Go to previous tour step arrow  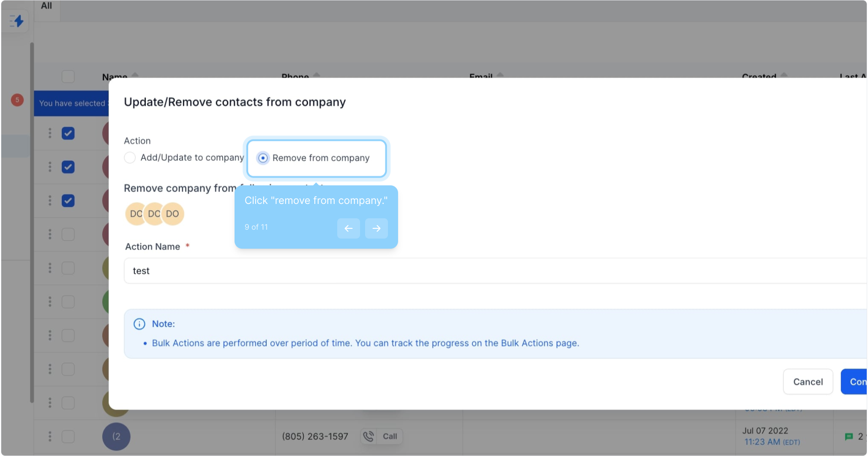click(x=348, y=228)
